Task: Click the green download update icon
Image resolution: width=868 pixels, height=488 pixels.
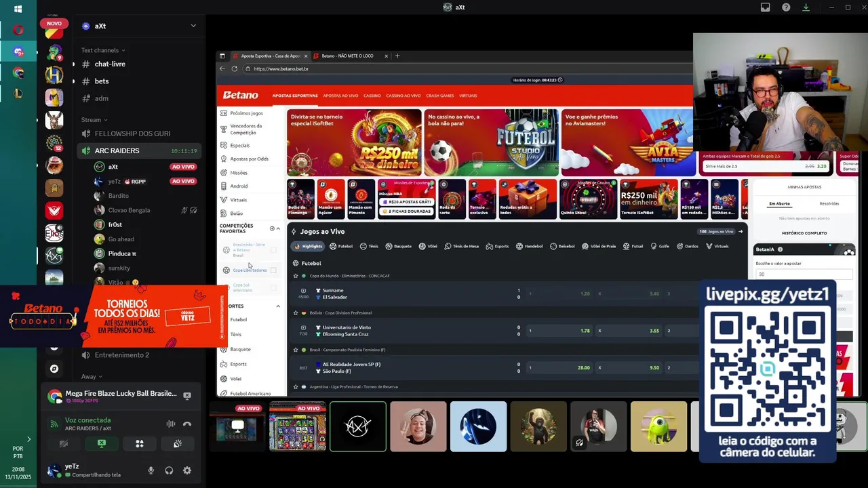Action: point(806,7)
